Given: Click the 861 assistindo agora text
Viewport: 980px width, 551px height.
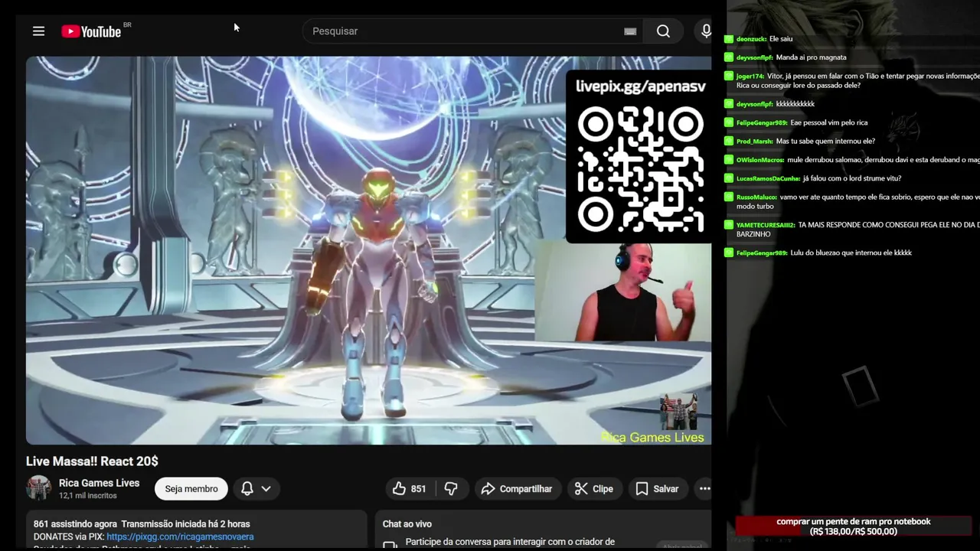Looking at the screenshot, I should (x=75, y=524).
